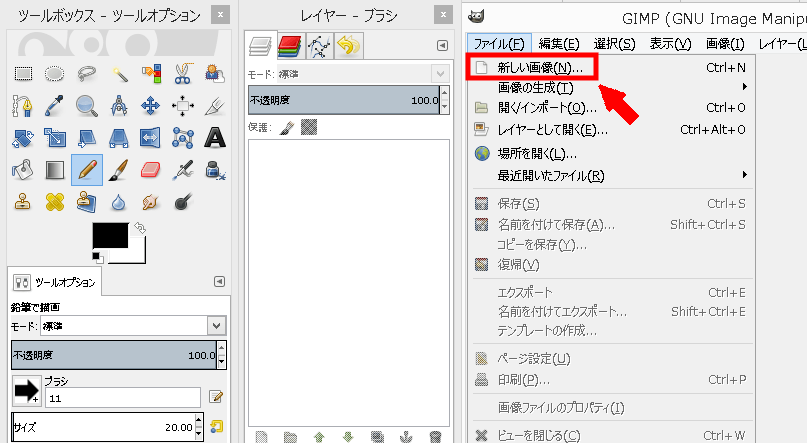Open the brush editor icon

click(216, 397)
